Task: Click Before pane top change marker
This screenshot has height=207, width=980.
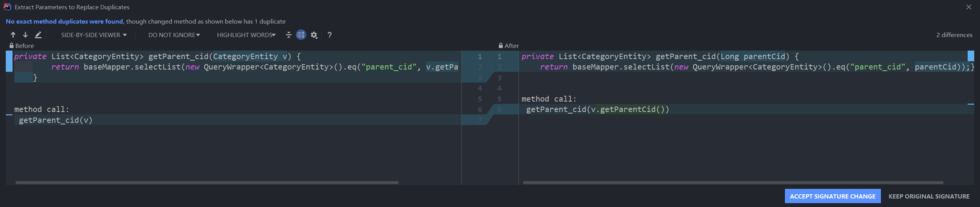Action: [9, 61]
